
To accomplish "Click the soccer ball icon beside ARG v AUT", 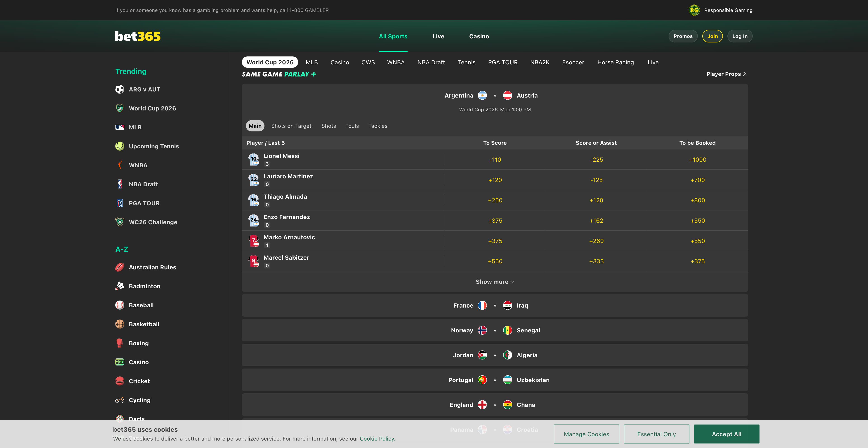I will 120,89.
